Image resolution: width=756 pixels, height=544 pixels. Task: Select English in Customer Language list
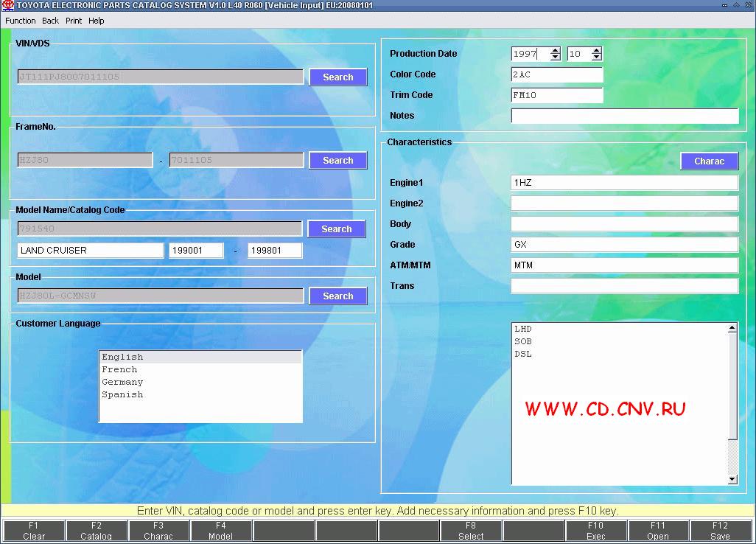200,357
